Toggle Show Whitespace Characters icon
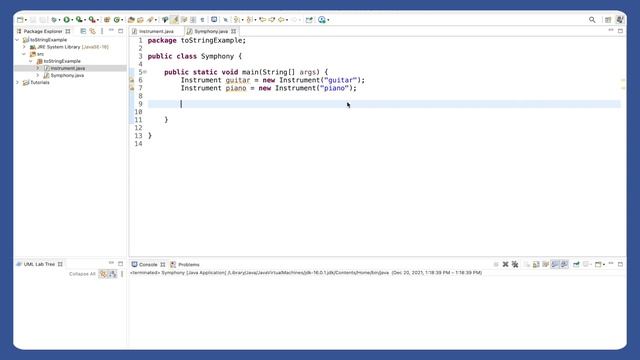 [x=202, y=20]
